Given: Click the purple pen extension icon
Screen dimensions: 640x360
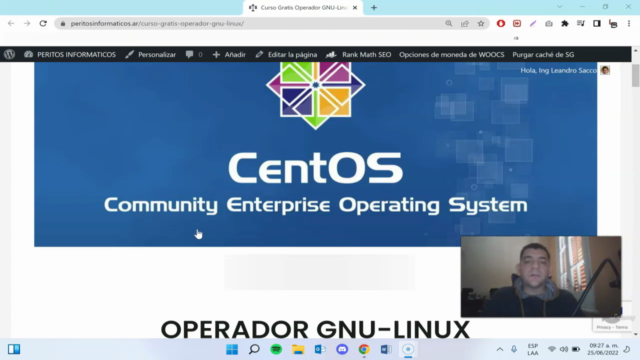Looking at the screenshot, I should point(533,24).
